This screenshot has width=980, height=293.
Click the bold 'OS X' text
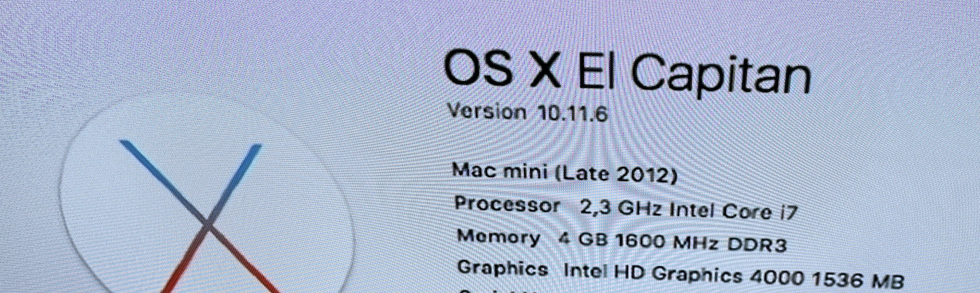pos(503,68)
